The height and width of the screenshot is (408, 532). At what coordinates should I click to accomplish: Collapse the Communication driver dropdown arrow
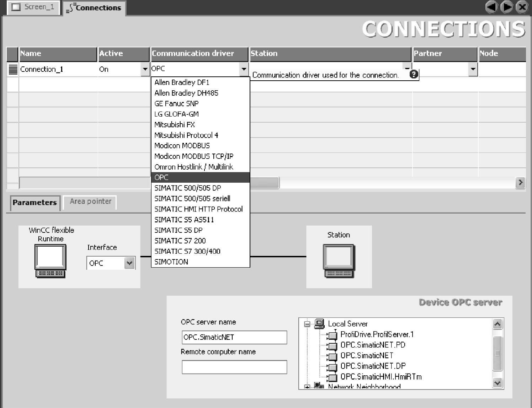pos(244,69)
